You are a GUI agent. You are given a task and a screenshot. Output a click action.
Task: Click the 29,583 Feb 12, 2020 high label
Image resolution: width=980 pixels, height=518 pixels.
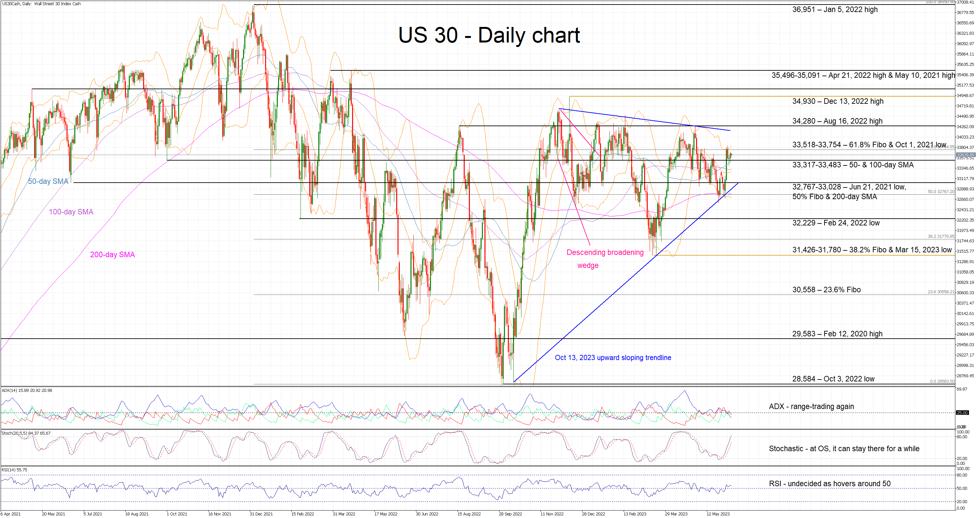(837, 333)
